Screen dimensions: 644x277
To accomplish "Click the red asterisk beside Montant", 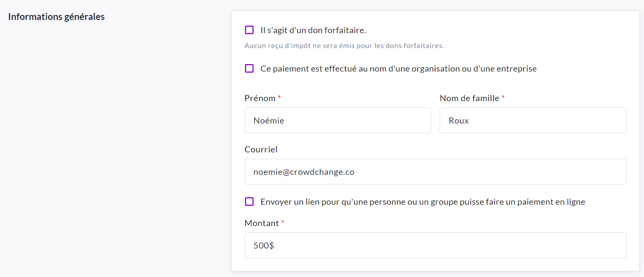I will point(283,222).
